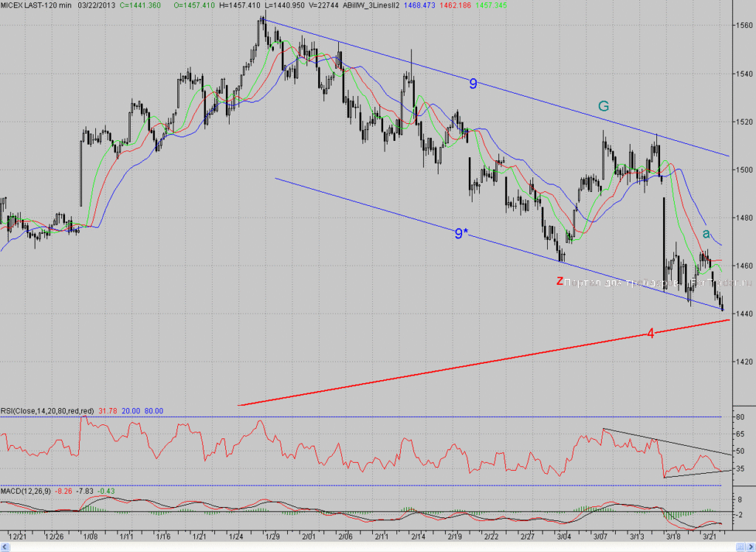
Task: Select the blue '9' trendline label
Action: 473,84
